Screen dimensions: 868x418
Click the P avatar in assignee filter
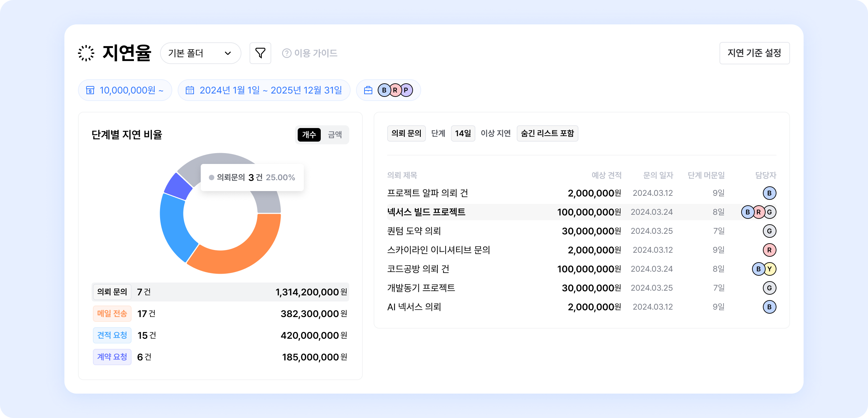click(x=406, y=90)
